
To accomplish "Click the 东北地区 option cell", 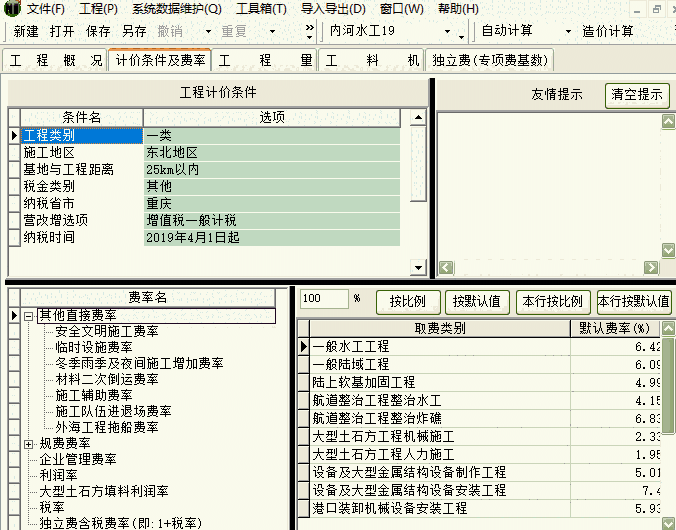I will (x=272, y=152).
